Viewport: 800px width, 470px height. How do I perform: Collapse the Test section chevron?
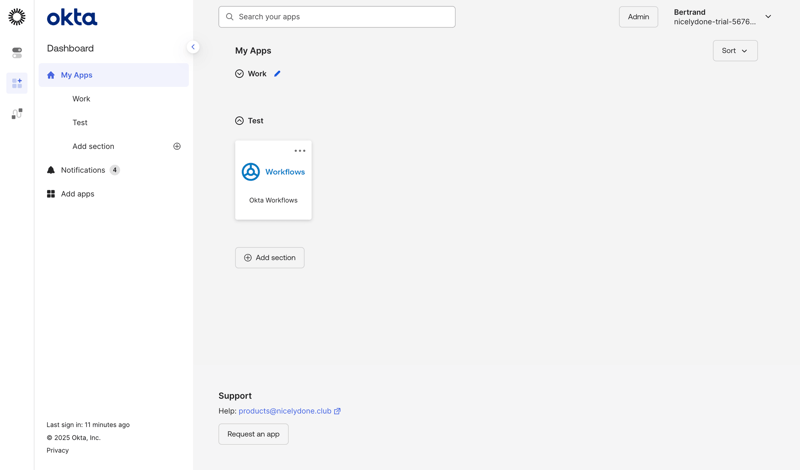tap(239, 121)
